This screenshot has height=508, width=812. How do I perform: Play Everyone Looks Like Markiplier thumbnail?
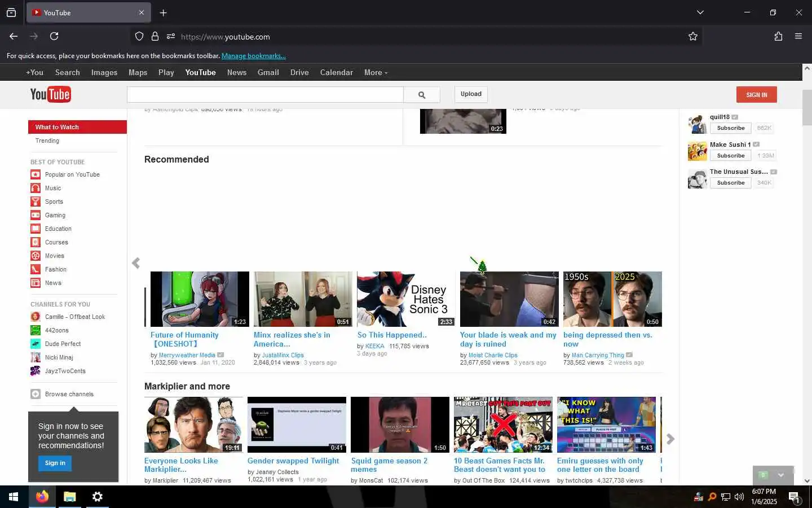[193, 424]
